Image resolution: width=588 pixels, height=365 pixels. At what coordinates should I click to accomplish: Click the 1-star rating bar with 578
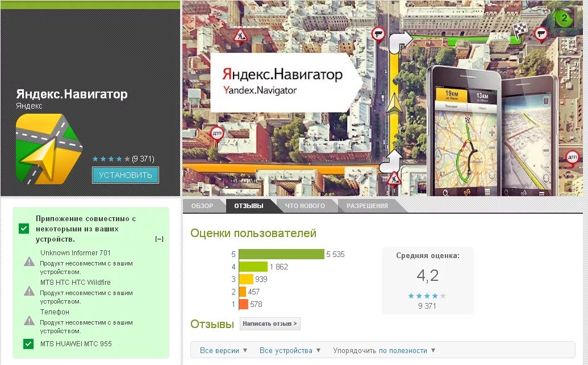click(x=243, y=304)
